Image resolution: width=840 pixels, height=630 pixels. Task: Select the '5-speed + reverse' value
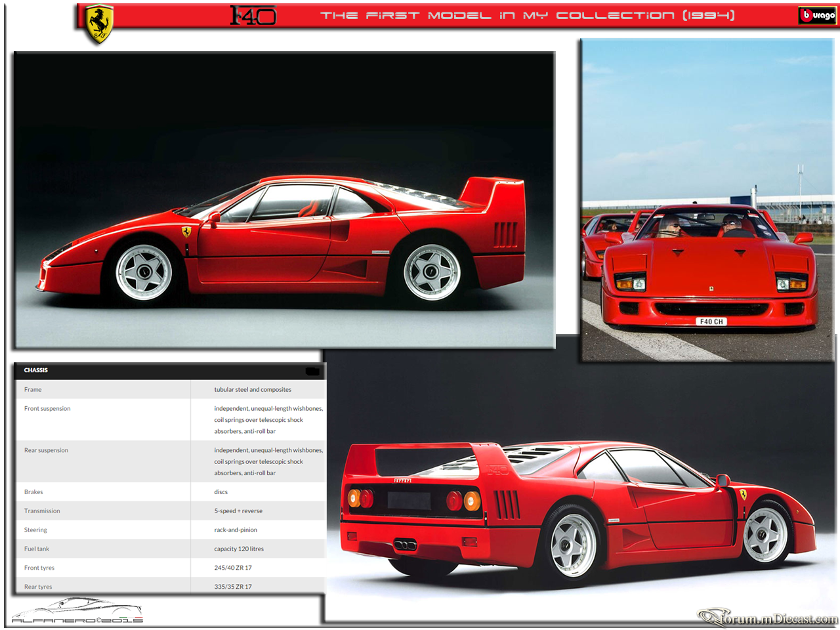coord(238,511)
